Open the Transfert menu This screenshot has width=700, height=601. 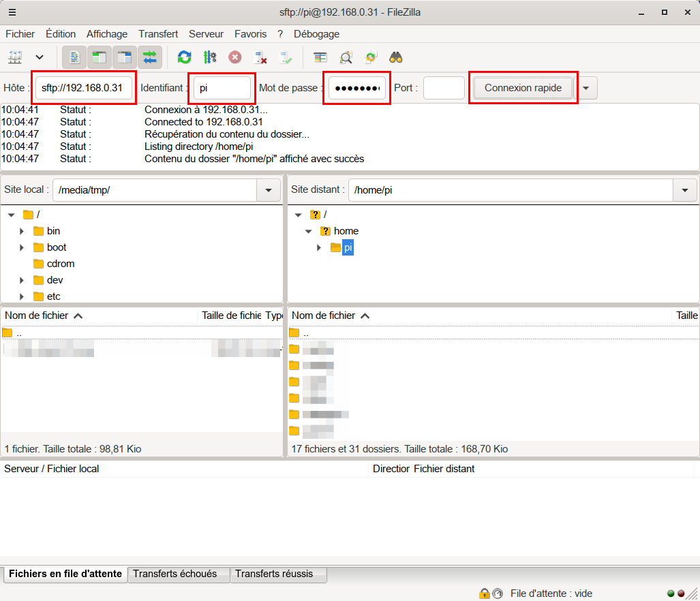coord(158,33)
